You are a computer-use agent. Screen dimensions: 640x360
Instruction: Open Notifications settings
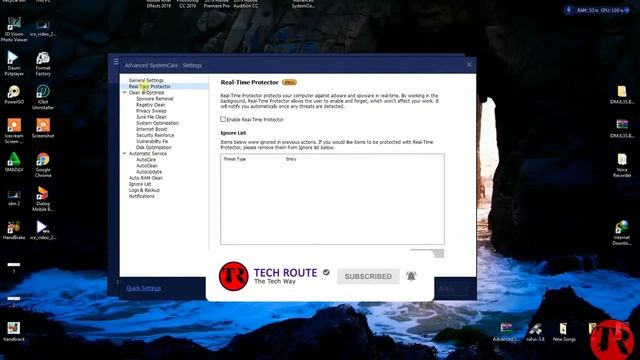click(142, 196)
